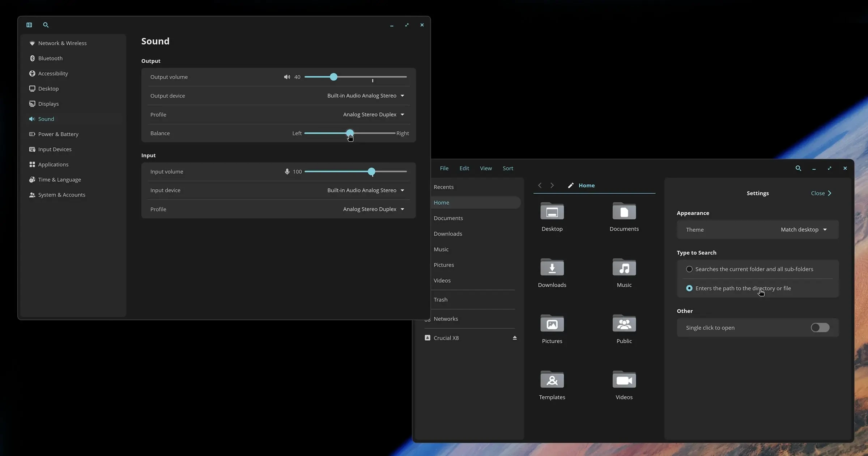The width and height of the screenshot is (868, 456).
Task: Open the Public folder icon
Action: (x=624, y=323)
